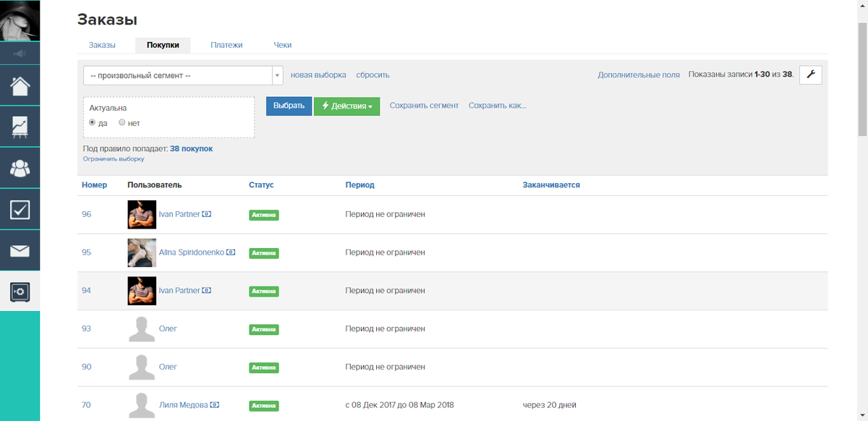868x421 pixels.
Task: Sort by the Номер column header
Action: click(x=95, y=185)
